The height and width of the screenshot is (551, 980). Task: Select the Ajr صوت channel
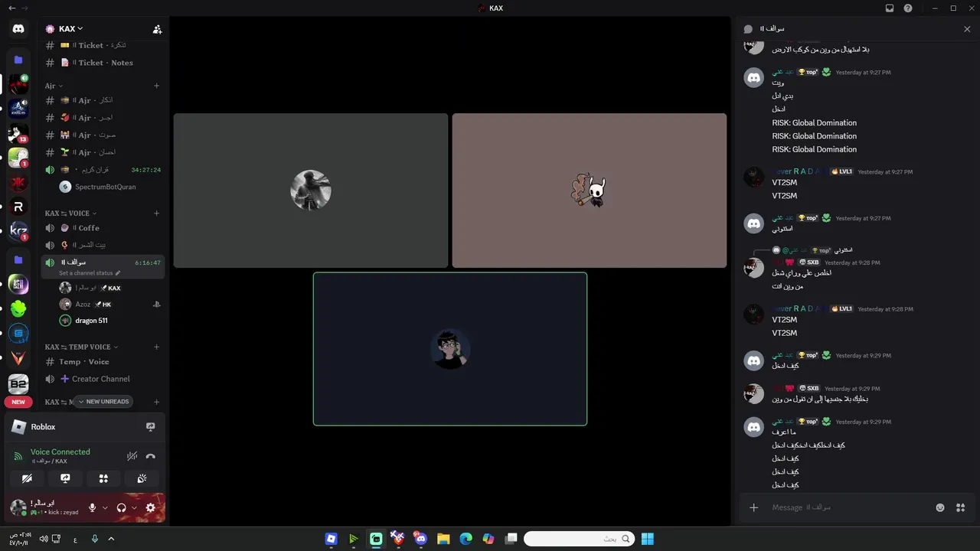click(x=103, y=135)
